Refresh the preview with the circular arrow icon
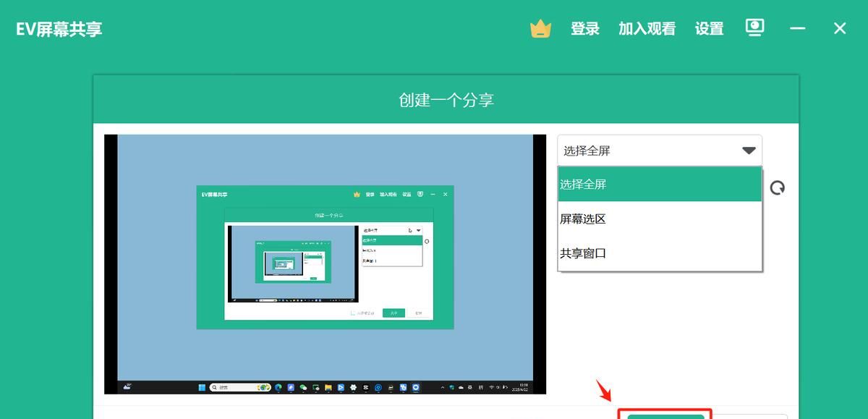 (x=778, y=188)
